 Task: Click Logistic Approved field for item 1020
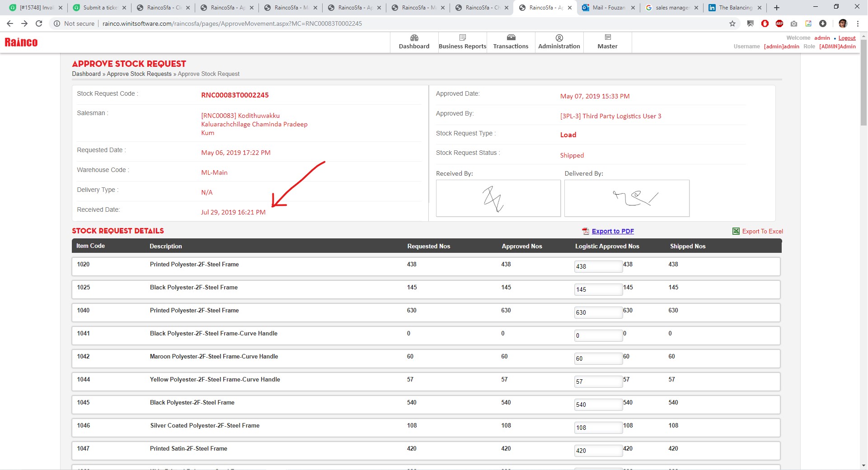(x=598, y=266)
